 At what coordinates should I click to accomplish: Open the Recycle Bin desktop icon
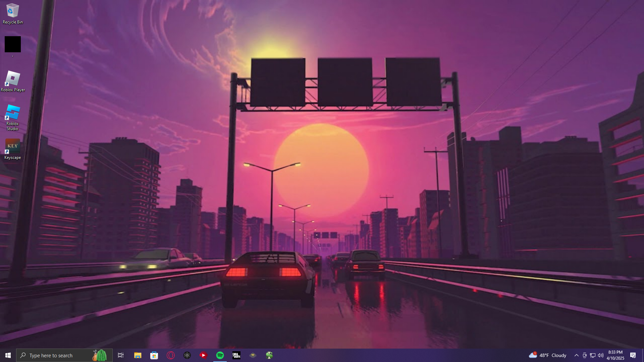[x=12, y=14]
